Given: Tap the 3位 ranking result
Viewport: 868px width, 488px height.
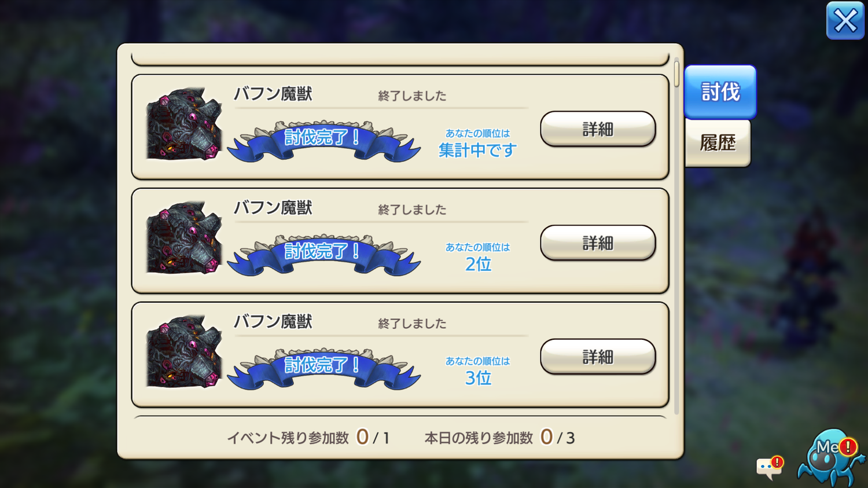Looking at the screenshot, I should click(x=478, y=378).
